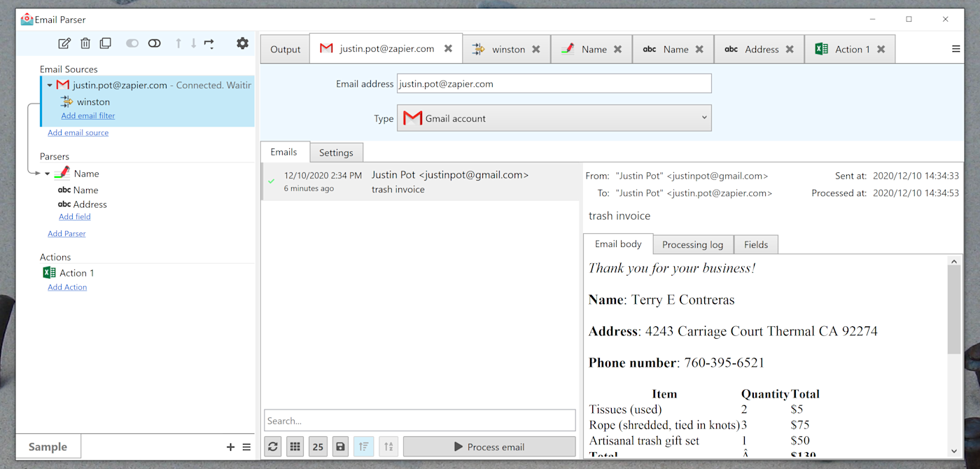Click the Gmail icon on justin.pot@zapier.com tab

(326, 48)
